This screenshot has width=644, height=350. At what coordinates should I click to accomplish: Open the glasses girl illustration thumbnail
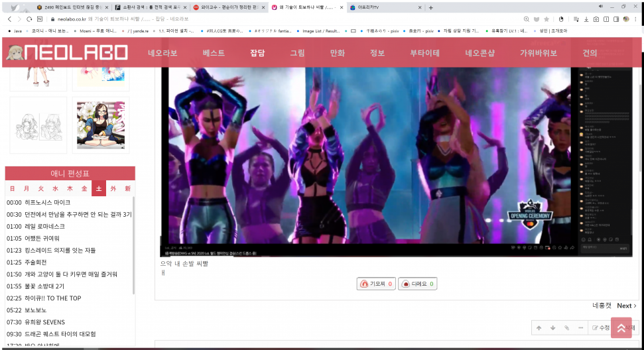click(x=101, y=125)
